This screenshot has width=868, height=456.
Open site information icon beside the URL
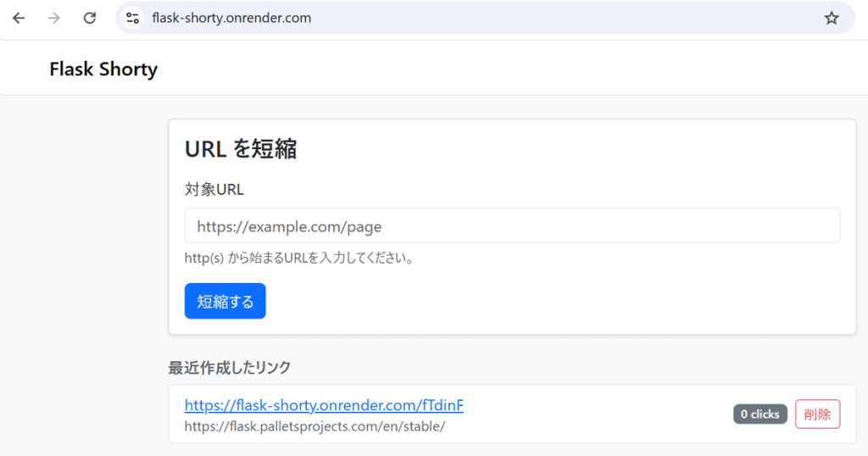point(132,18)
